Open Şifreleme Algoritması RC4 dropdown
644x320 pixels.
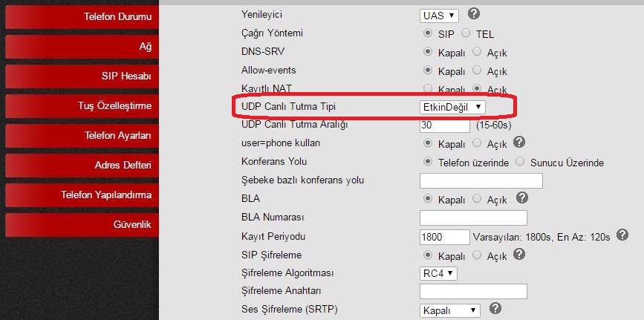[438, 272]
